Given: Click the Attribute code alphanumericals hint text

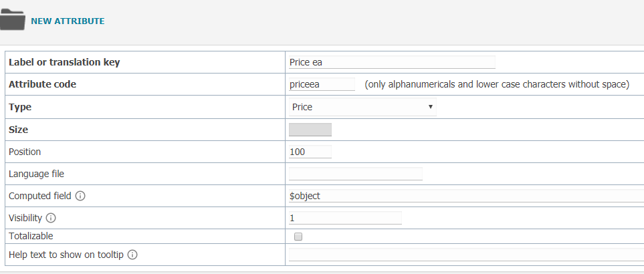Looking at the screenshot, I should 497,84.
